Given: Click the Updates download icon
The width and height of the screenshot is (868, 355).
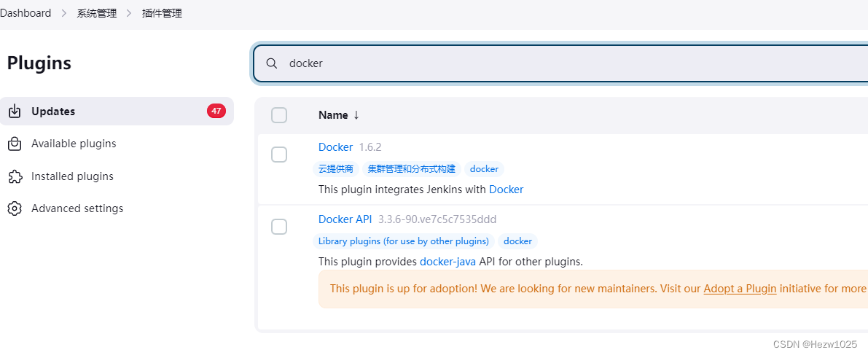Looking at the screenshot, I should (15, 112).
